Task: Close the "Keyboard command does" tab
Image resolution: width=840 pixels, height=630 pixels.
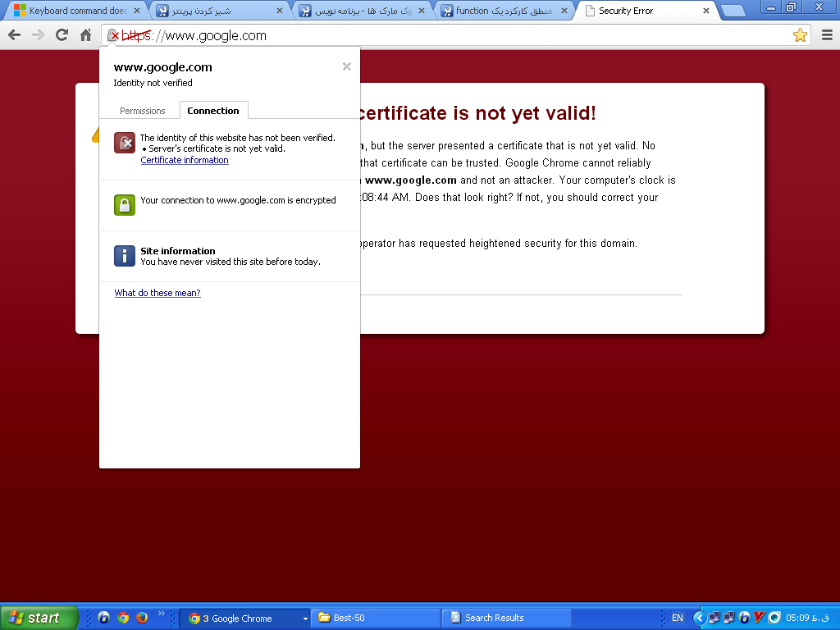Action: tap(137, 11)
